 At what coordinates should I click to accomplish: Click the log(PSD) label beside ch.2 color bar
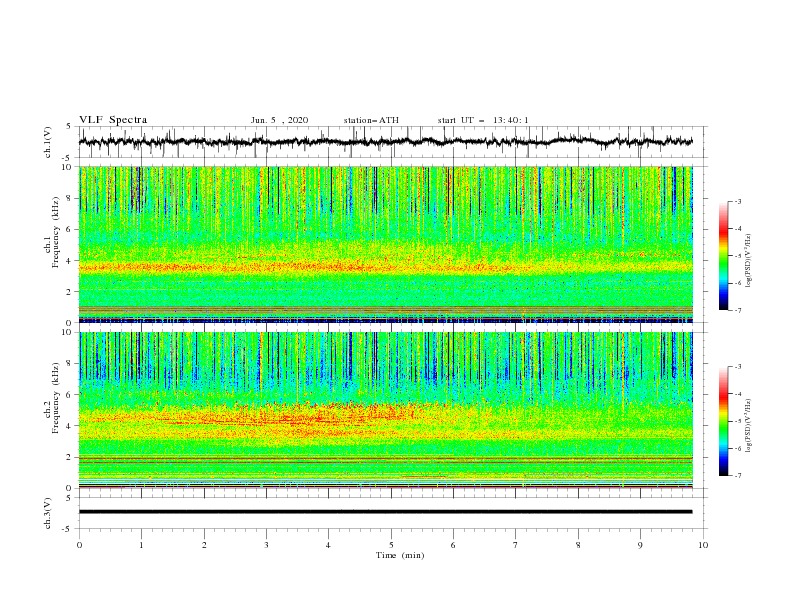pos(748,425)
